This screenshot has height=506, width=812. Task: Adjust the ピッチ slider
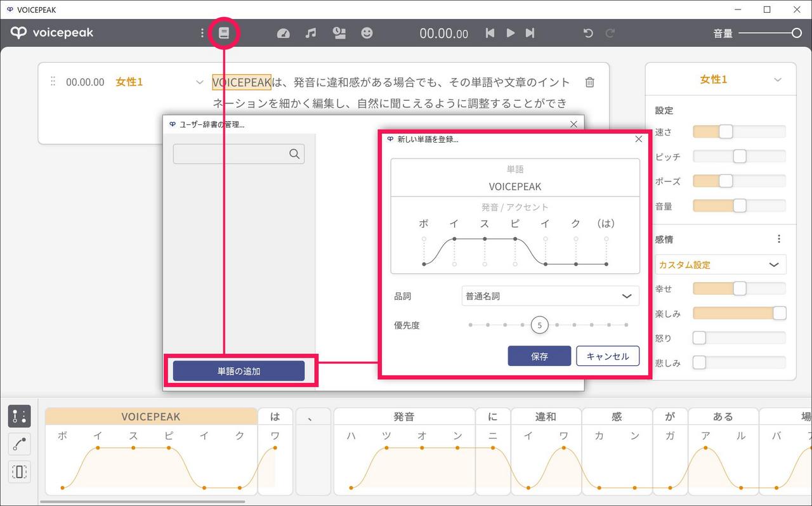[739, 156]
